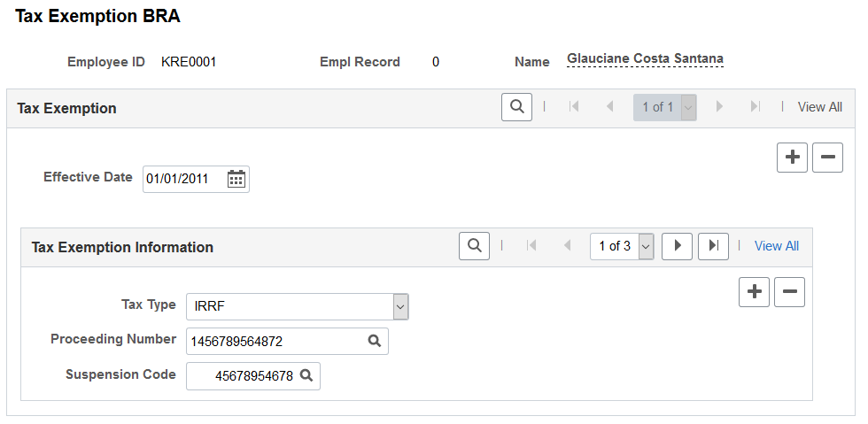Add a Tax Exemption Information row
The height and width of the screenshot is (424, 868).
pos(754,292)
